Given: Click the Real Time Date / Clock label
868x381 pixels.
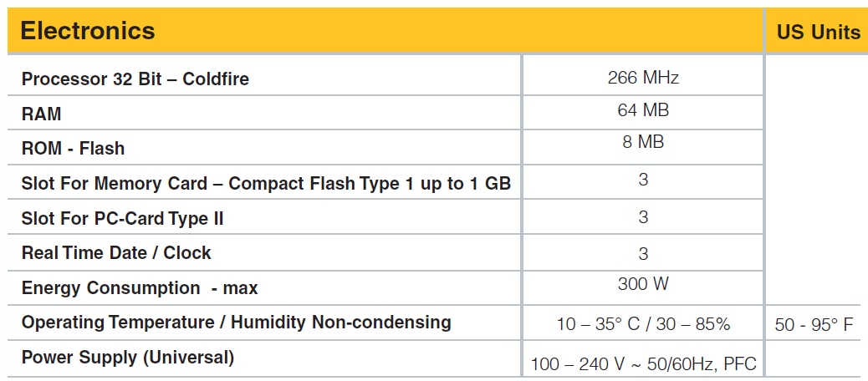Looking at the screenshot, I should pos(116,253).
